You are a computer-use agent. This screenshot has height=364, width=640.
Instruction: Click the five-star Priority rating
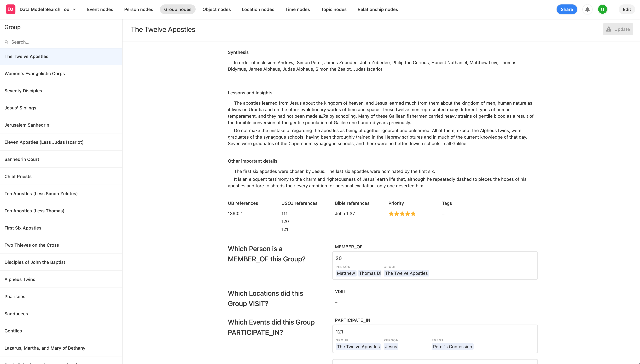pos(402,214)
